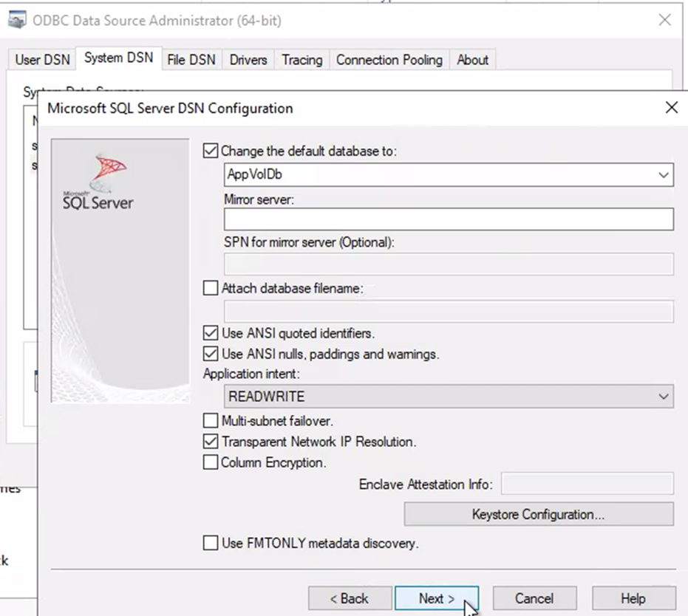688x616 pixels.
Task: Click into the Mirror server text field
Action: coord(448,219)
